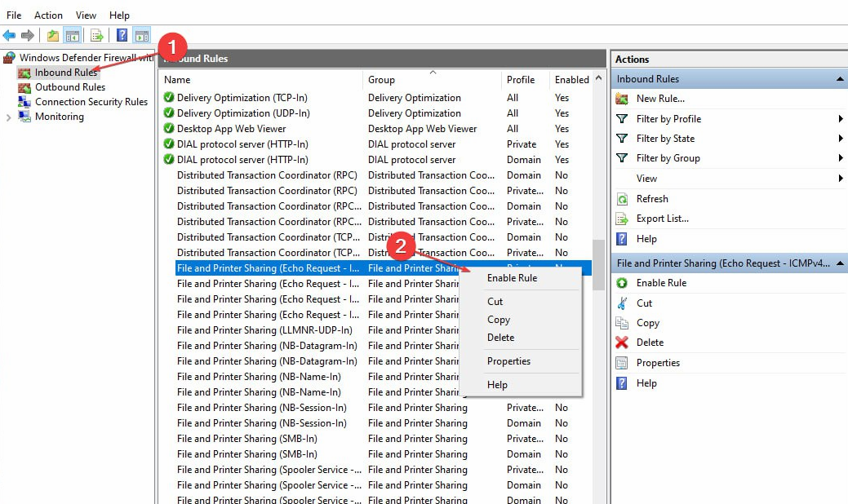Click the blue Help toolbar icon
This screenshot has height=504, width=848.
coord(122,36)
